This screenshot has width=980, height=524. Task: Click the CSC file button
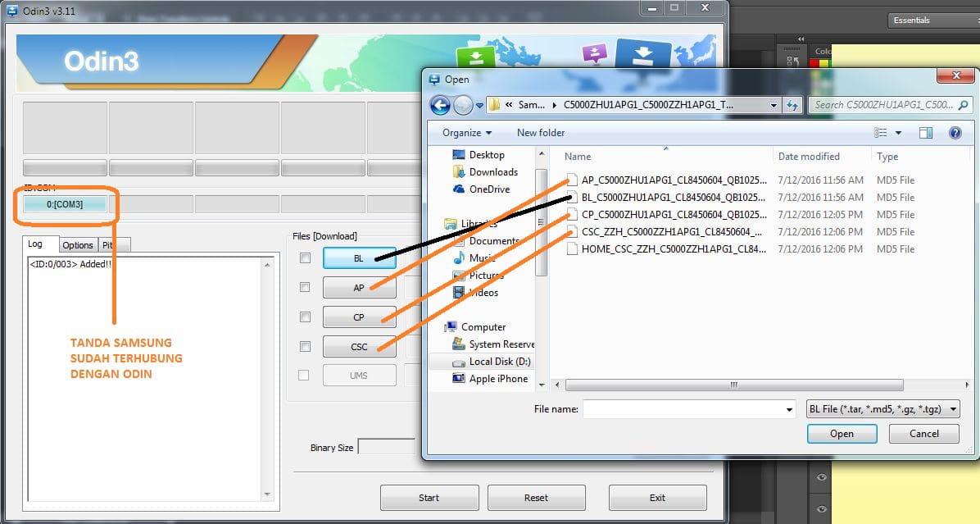click(360, 346)
